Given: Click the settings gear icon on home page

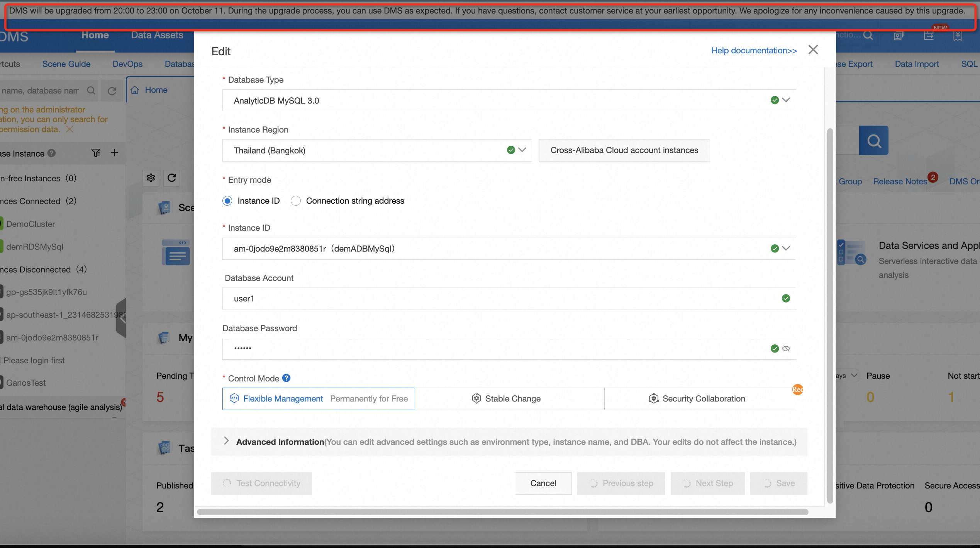Looking at the screenshot, I should click(x=151, y=178).
